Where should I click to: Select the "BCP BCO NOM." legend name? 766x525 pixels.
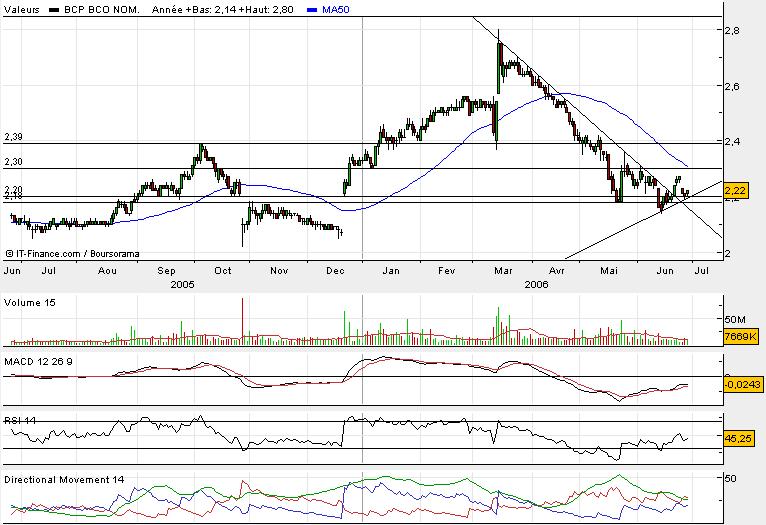coord(102,10)
